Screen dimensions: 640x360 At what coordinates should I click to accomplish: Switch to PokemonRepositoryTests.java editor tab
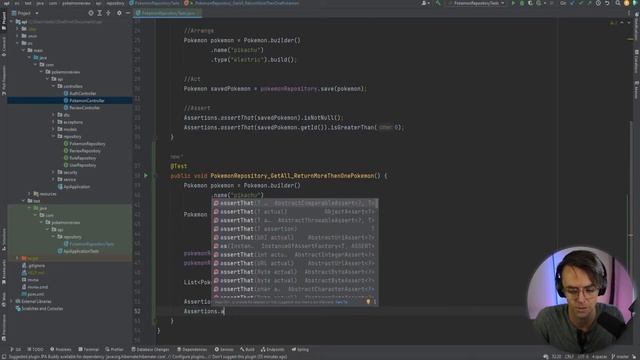tap(167, 13)
